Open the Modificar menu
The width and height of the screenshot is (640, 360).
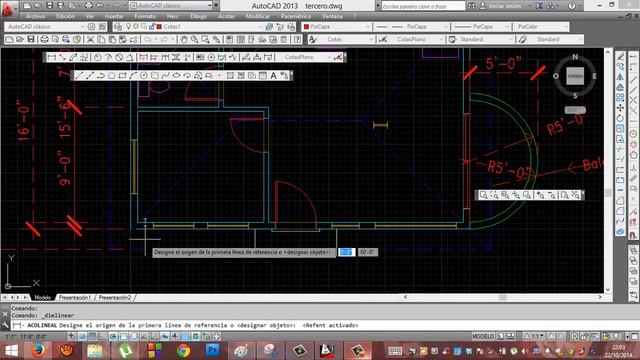click(258, 16)
